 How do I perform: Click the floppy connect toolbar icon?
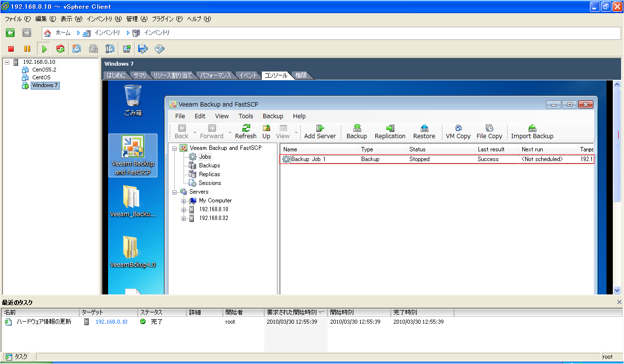pos(143,49)
